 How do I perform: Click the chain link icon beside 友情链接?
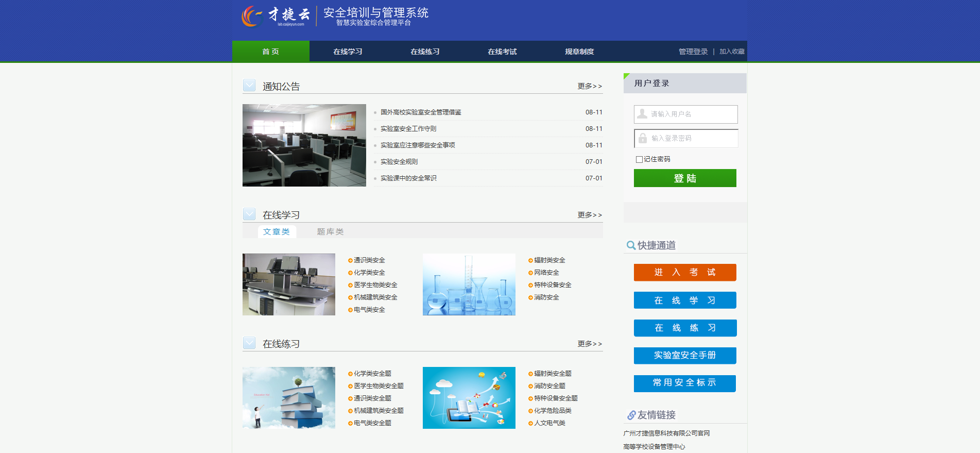pyautogui.click(x=631, y=415)
